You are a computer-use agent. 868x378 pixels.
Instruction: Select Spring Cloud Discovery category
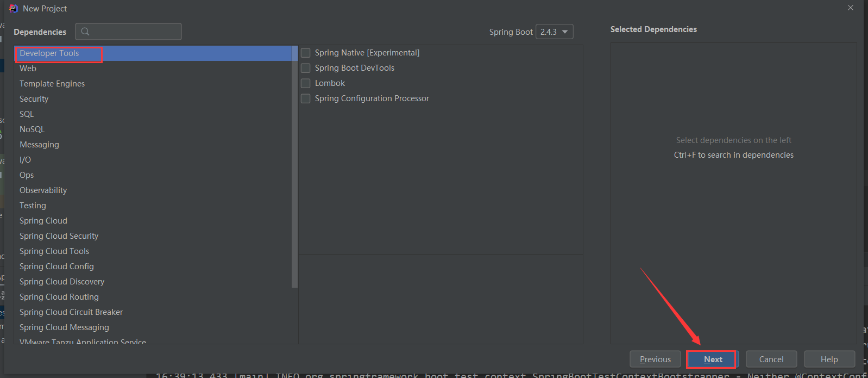(x=153, y=282)
